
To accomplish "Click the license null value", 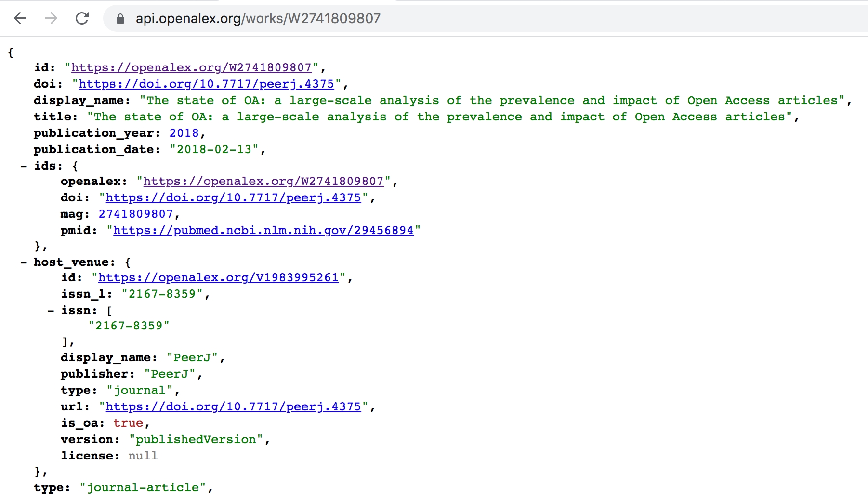I will pos(143,456).
